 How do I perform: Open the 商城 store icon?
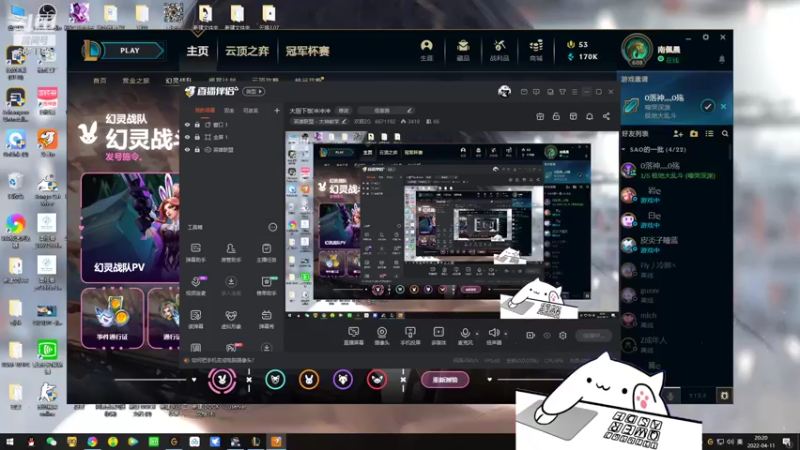[536, 50]
